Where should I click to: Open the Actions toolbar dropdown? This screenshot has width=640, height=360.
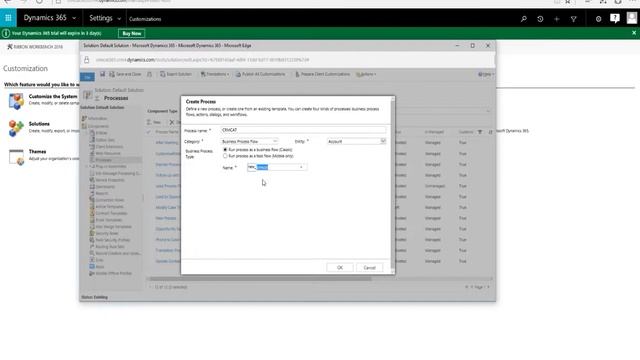click(366, 75)
